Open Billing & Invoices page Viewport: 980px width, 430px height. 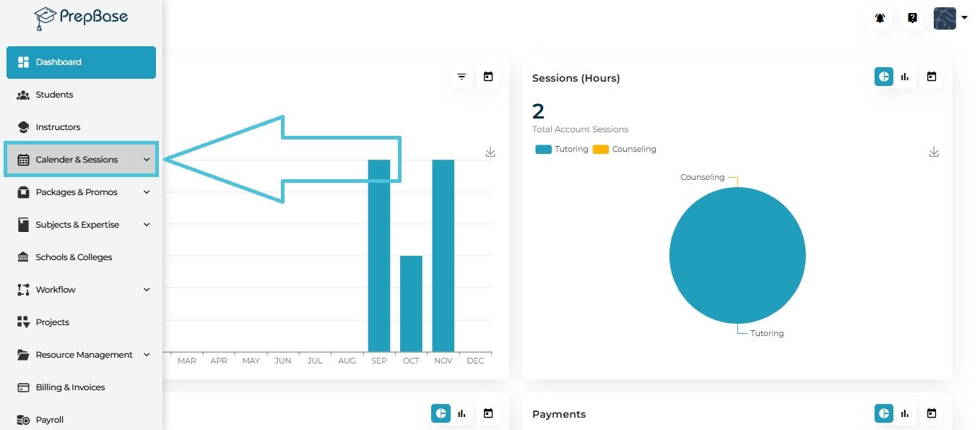tap(70, 387)
